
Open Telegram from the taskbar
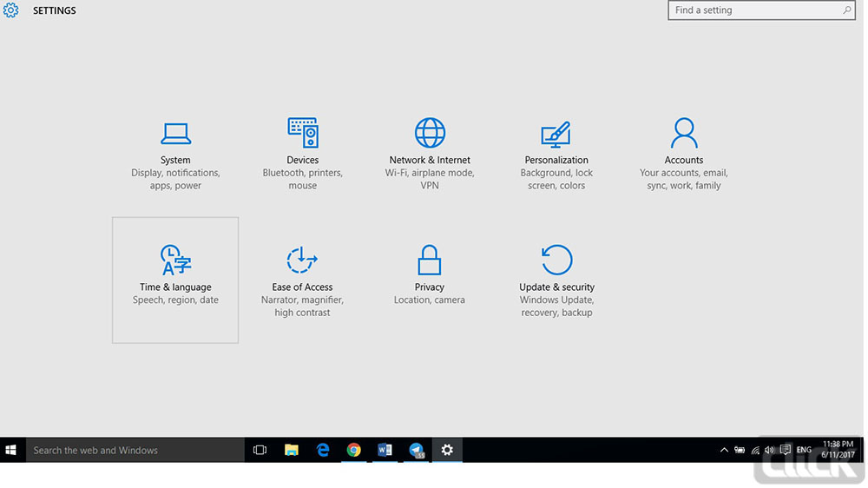tap(417, 450)
